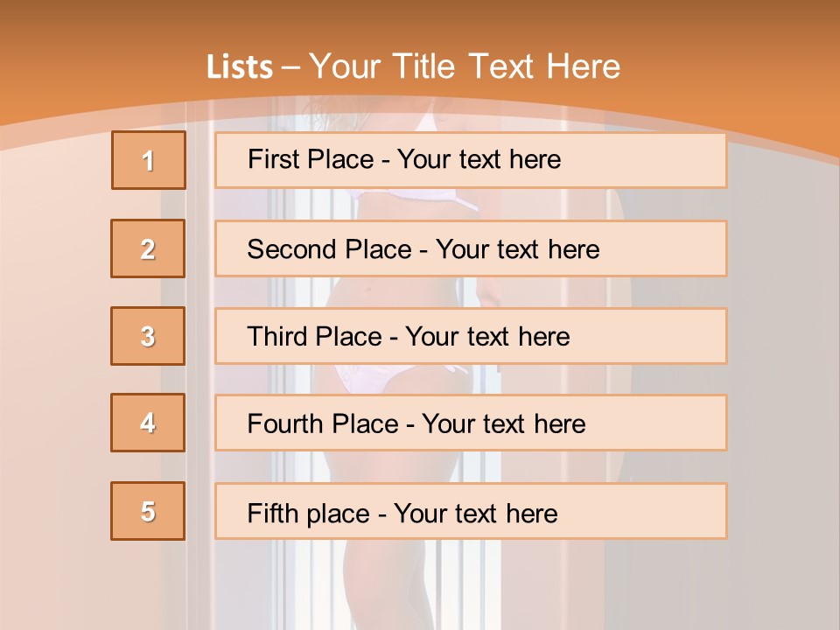Click the number 5 box
840x630 pixels.
coord(148,511)
